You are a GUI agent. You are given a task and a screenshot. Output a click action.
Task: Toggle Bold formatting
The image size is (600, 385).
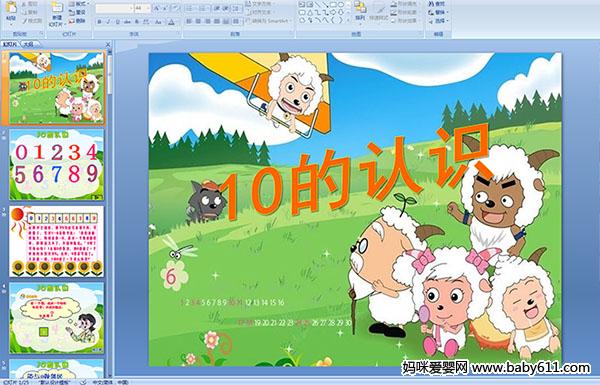pos(99,22)
